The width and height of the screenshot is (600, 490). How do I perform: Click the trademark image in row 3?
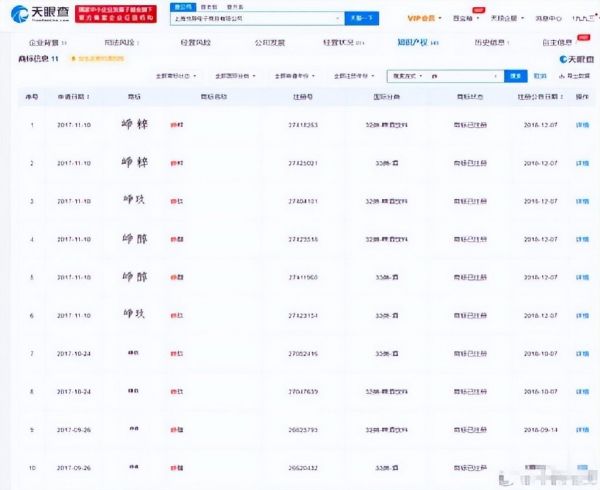point(134,200)
